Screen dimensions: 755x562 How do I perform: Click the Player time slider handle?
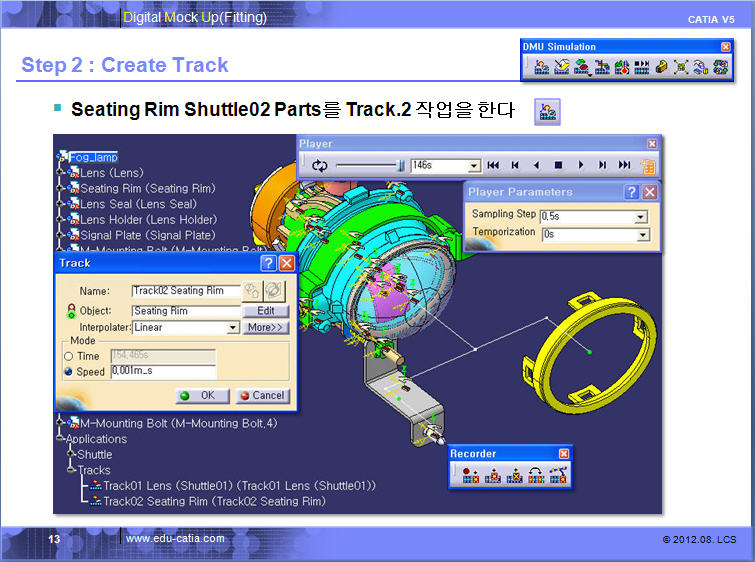click(x=401, y=165)
